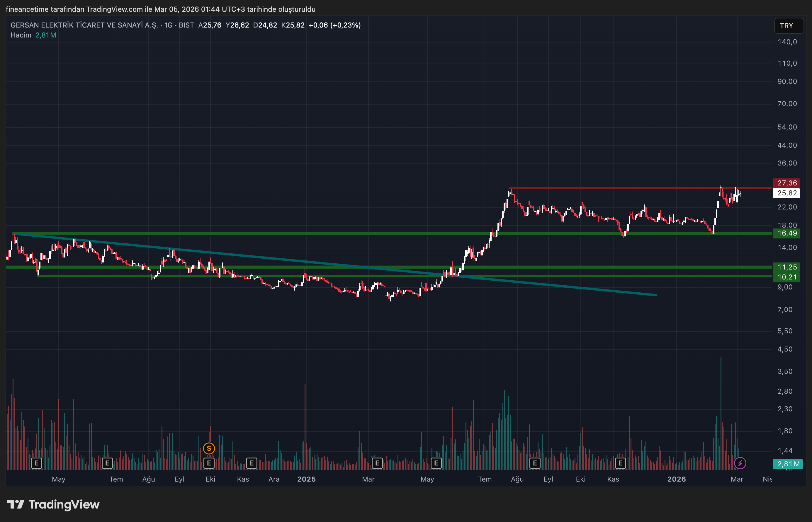Click the earnings marker below Temmuz

click(x=107, y=463)
